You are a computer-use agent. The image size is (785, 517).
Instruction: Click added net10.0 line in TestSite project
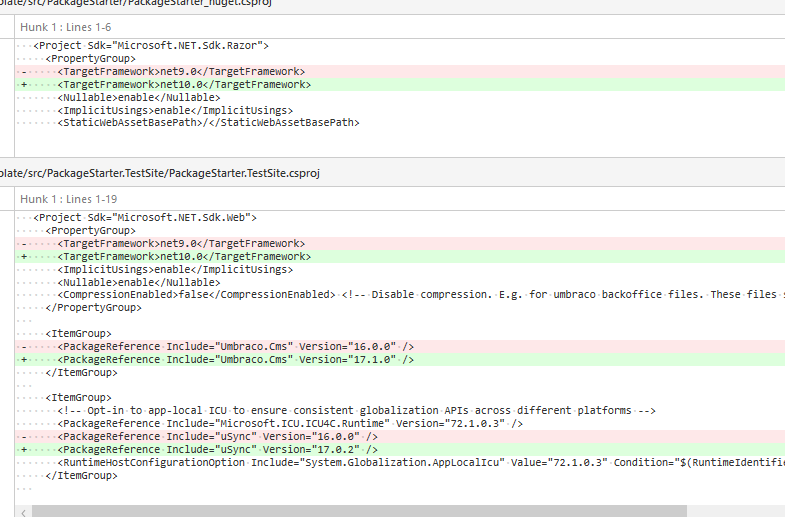click(x=183, y=256)
